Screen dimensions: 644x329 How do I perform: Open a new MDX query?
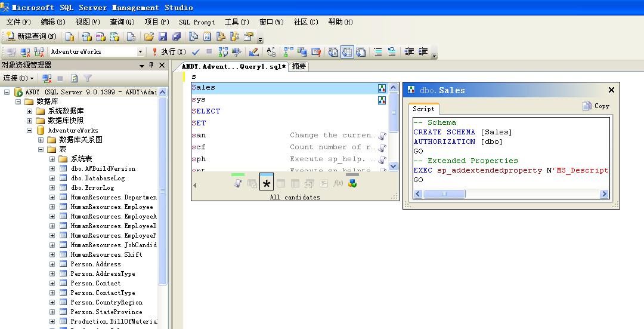coord(86,36)
